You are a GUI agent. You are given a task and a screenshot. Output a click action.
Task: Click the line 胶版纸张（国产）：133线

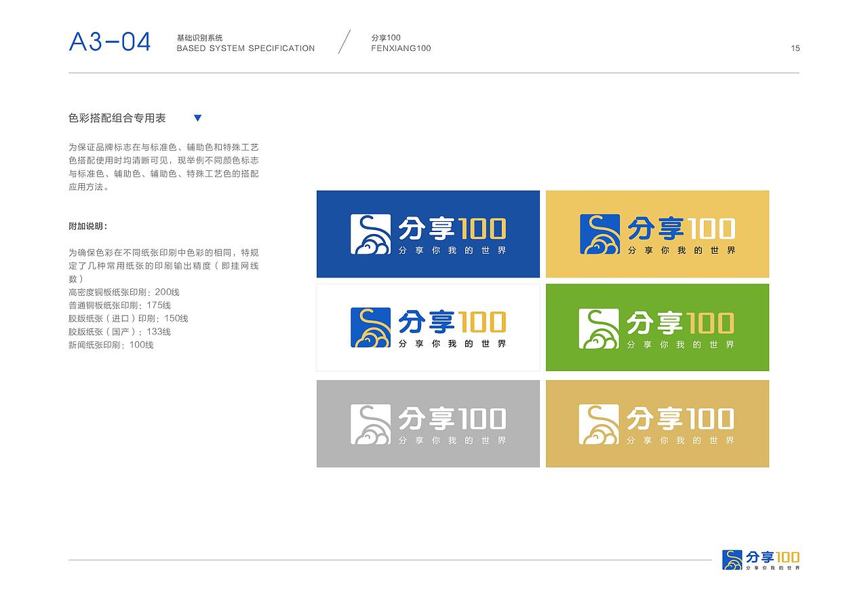(119, 332)
